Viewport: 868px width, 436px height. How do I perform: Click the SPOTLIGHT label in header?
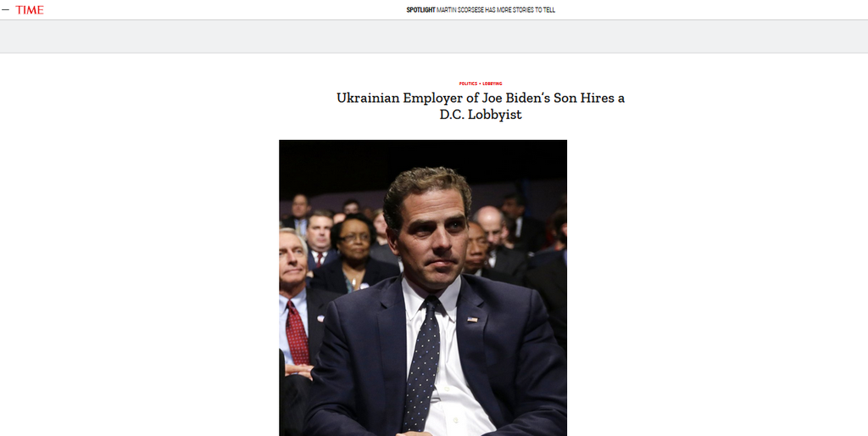[x=420, y=10]
